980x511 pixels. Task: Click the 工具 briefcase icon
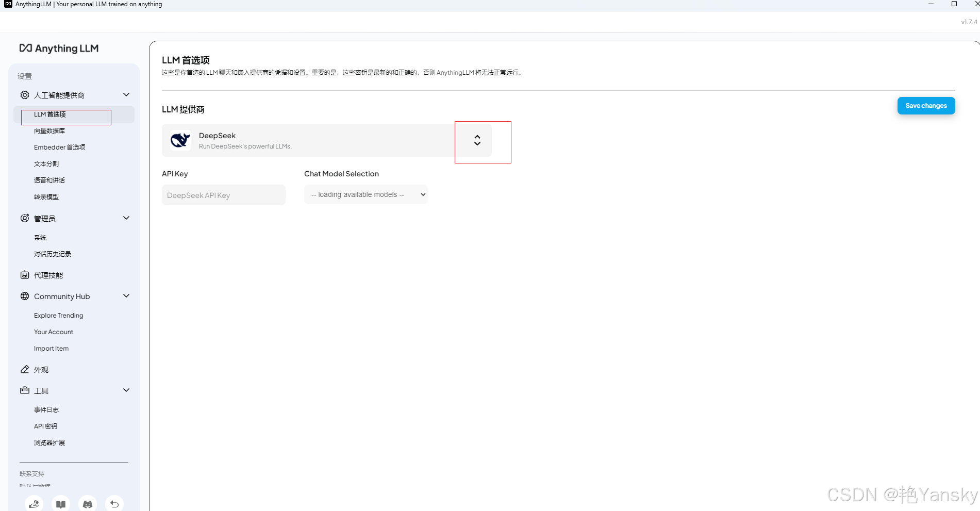[x=24, y=390]
